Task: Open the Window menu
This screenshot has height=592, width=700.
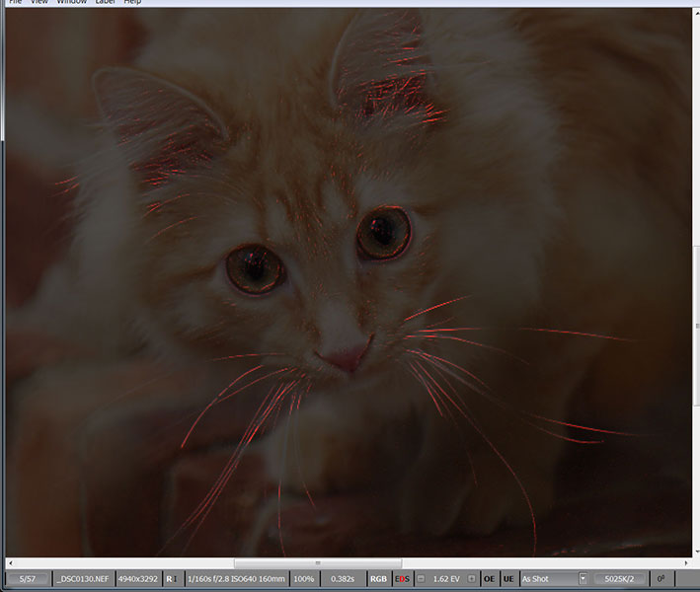Action: tap(71, 2)
